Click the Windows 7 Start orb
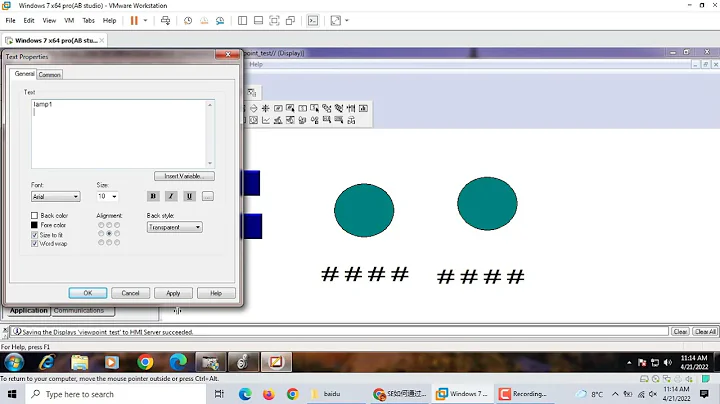Viewport: 720px width, 404px height. point(14,363)
